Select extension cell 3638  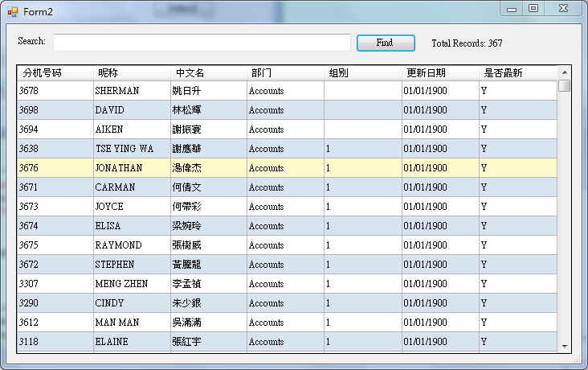(55, 149)
